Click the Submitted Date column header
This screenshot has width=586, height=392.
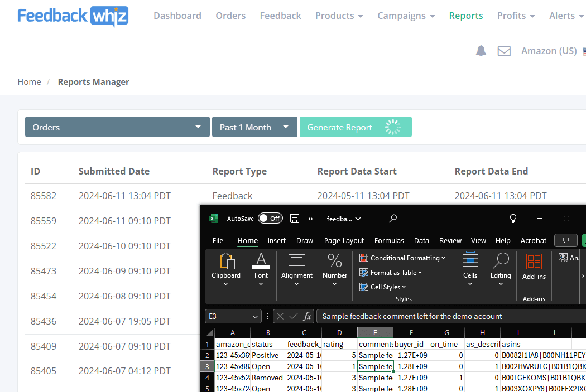(x=114, y=171)
